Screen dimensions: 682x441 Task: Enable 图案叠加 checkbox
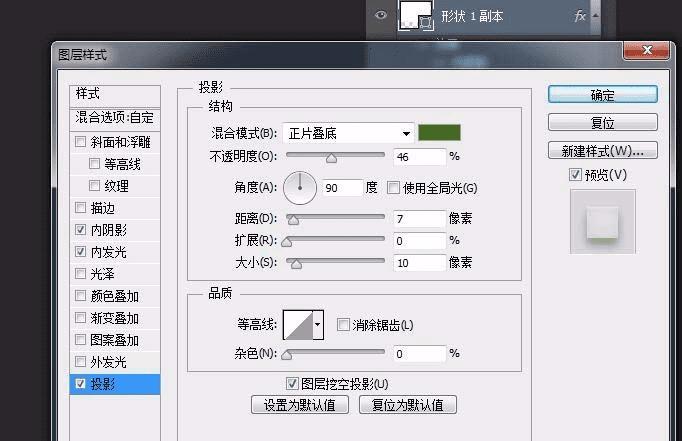point(80,340)
